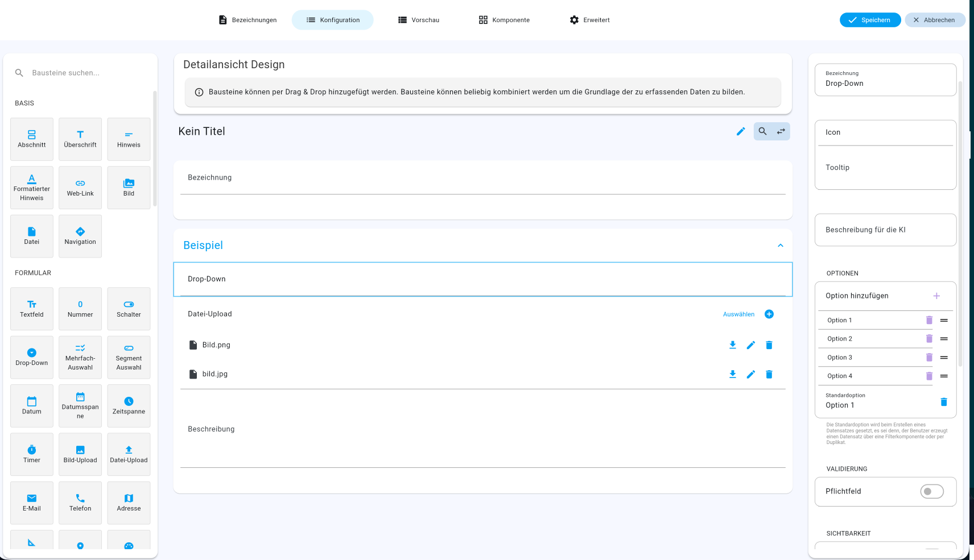Screen dimensions: 974x560
Task: Delete Option 2 with trash icon
Action: point(929,339)
